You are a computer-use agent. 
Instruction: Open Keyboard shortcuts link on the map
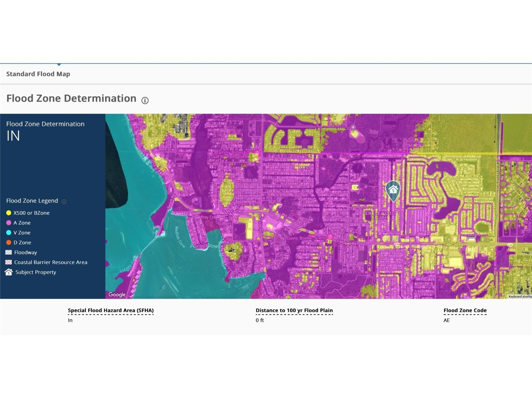tap(520, 297)
